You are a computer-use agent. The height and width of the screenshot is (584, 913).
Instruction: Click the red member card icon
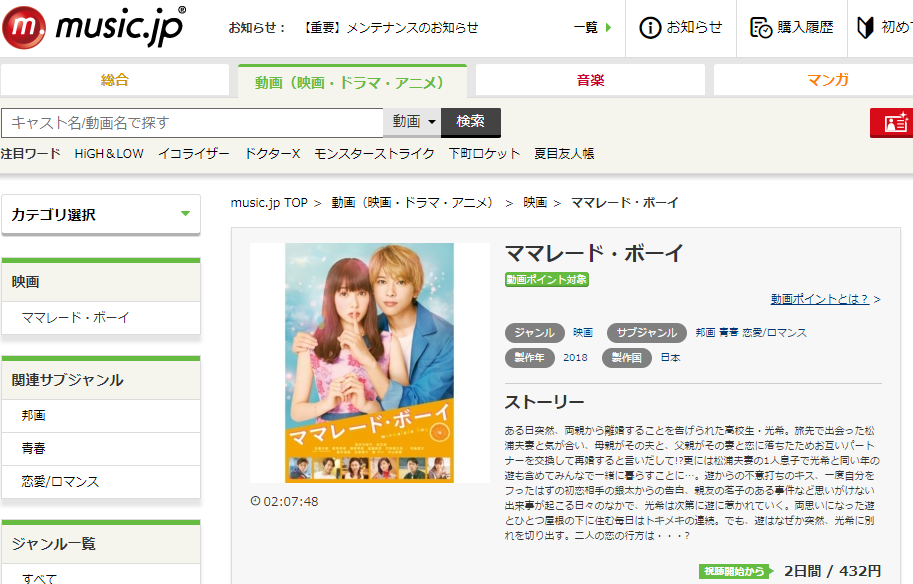[890, 122]
